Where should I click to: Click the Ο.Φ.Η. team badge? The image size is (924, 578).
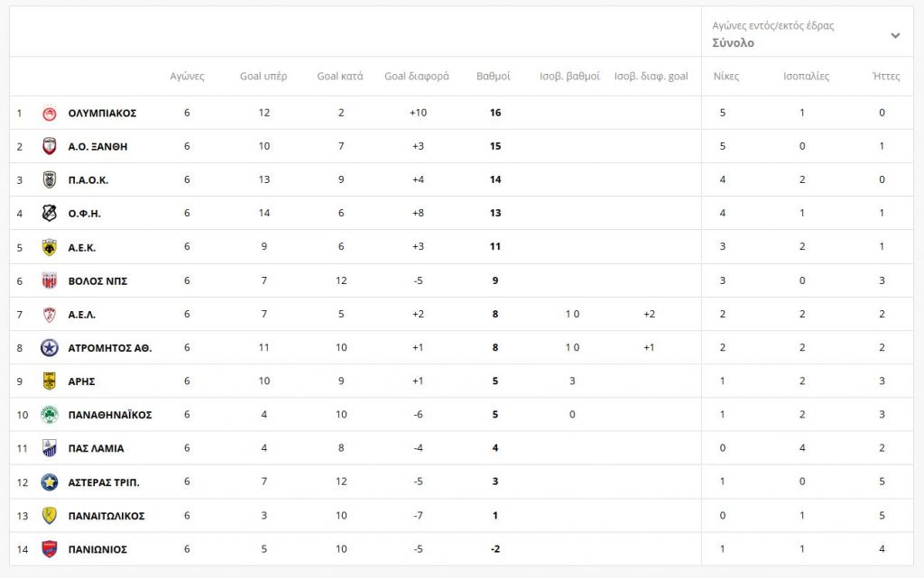(x=50, y=214)
